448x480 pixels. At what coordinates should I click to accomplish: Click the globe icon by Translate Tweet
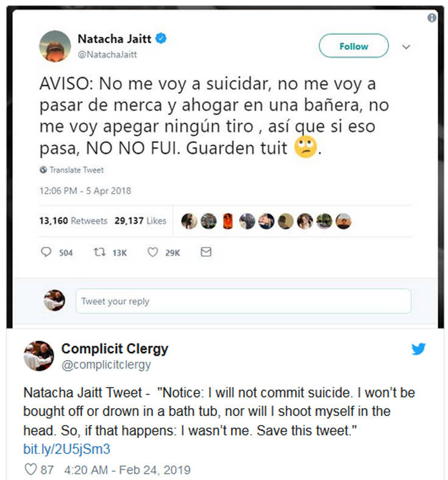pyautogui.click(x=43, y=169)
